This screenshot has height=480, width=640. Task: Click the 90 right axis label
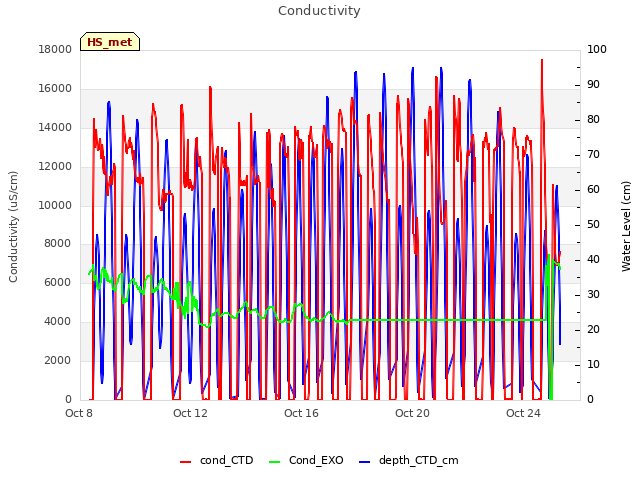pos(593,84)
